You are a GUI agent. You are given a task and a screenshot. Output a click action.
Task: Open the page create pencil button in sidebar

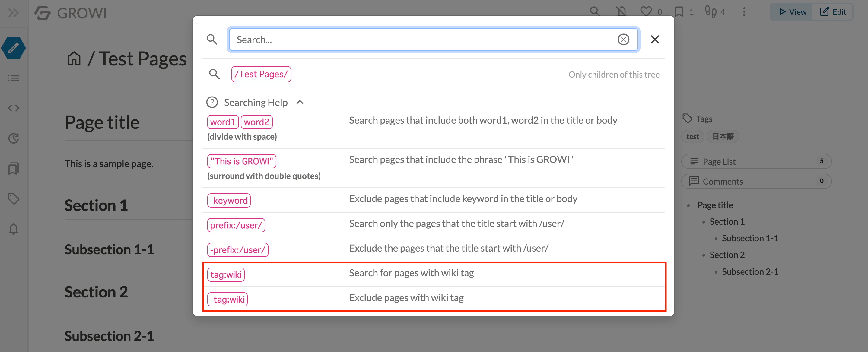coord(14,48)
